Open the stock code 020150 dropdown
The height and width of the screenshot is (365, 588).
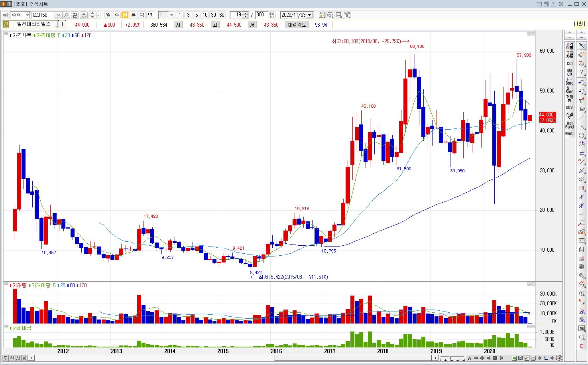coord(59,15)
